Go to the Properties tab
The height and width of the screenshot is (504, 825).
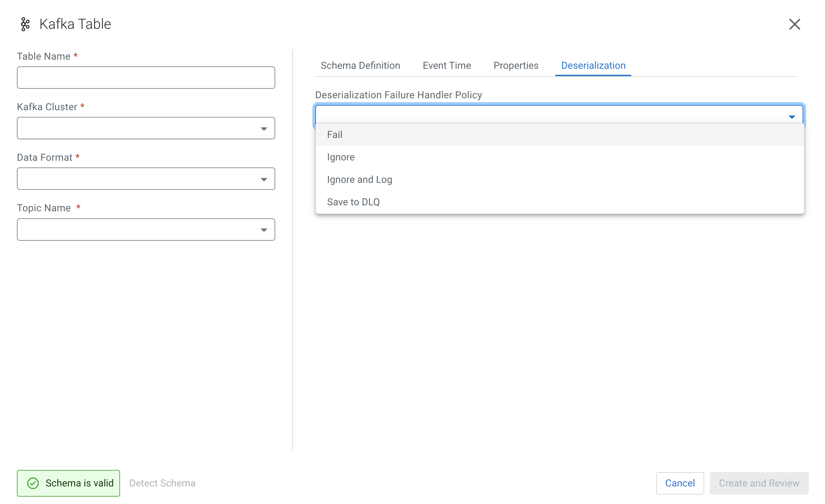(516, 66)
